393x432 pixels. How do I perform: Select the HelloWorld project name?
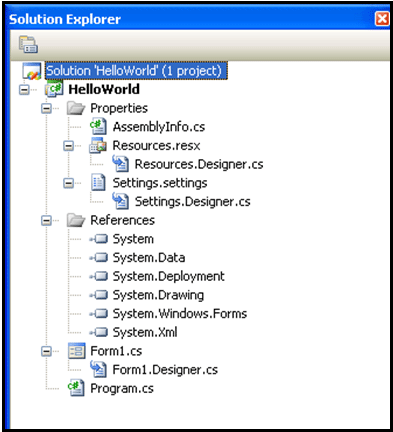[x=104, y=89]
